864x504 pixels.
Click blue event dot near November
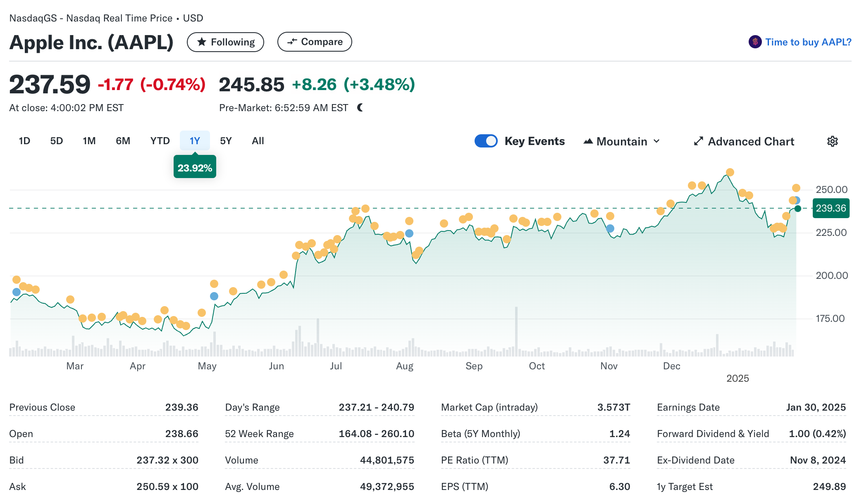[x=610, y=228]
